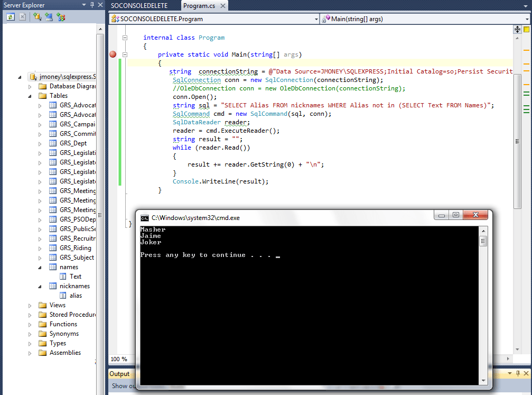Collapse the nicknames table node
This screenshot has width=532, height=395.
pyautogui.click(x=39, y=286)
